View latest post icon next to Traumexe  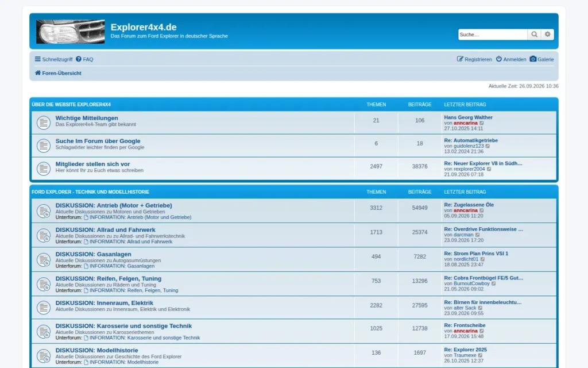click(481, 355)
